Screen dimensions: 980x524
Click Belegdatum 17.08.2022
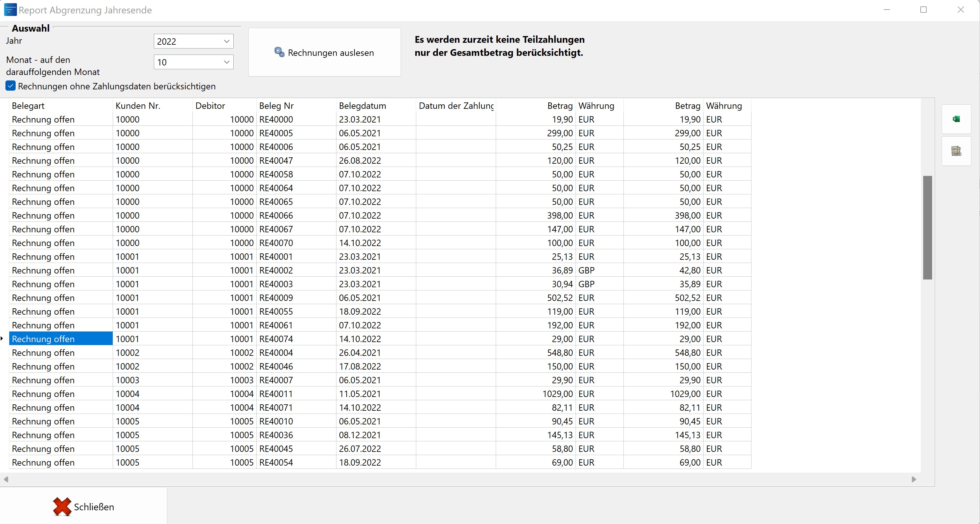pyautogui.click(x=376, y=366)
